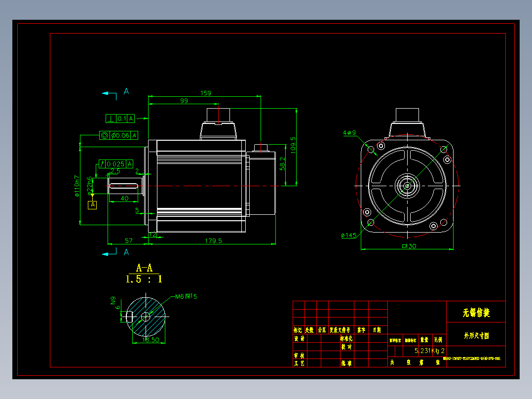
Task: Select the 4ø9 mounting hole callout
Action: point(349,133)
